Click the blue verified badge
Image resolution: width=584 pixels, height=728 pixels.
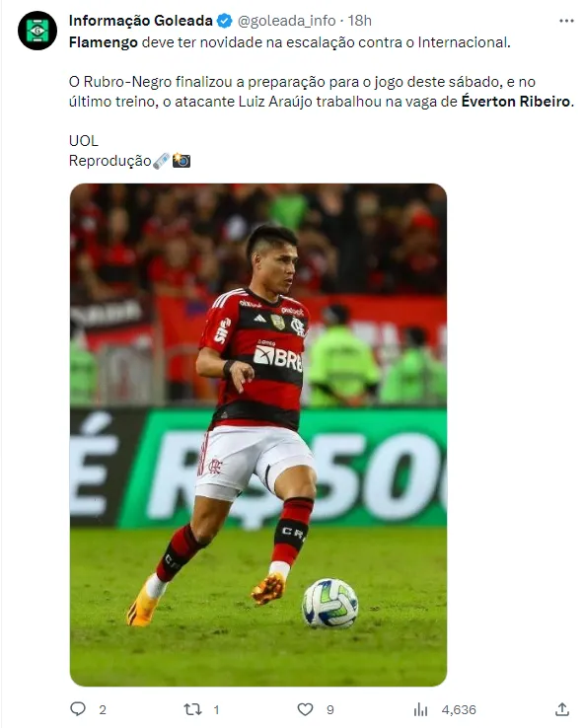(225, 21)
